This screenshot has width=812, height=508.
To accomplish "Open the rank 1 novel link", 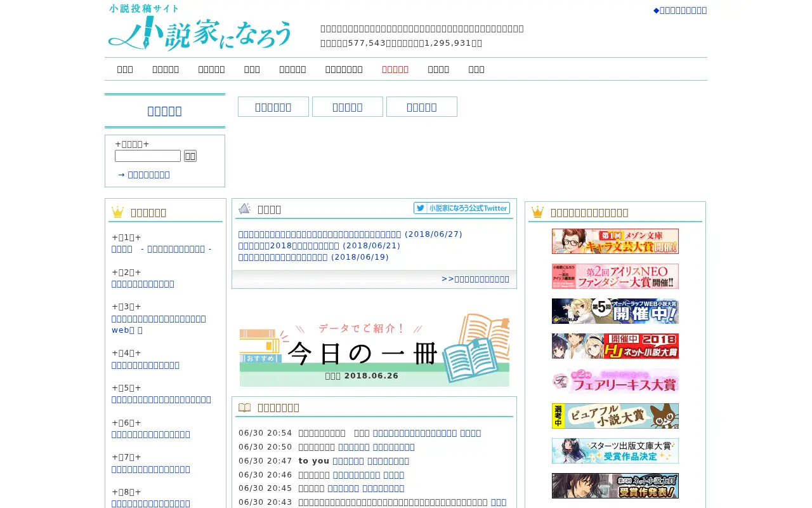I will 162,249.
